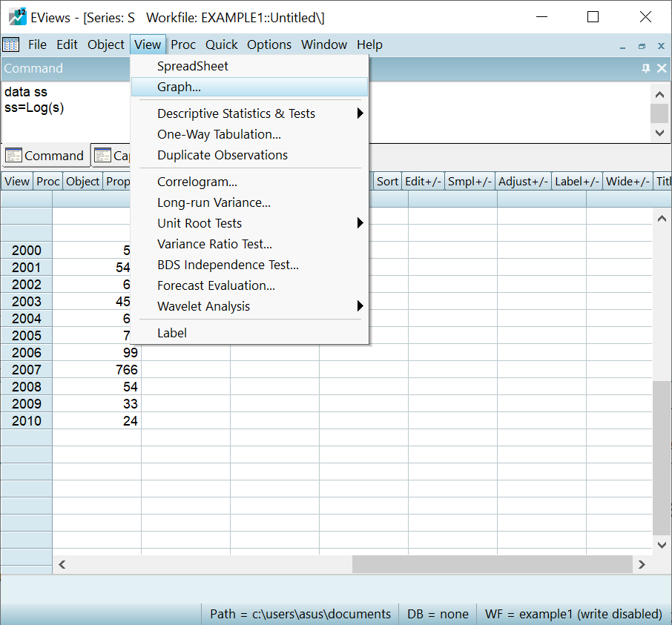Click the Command tab icon
The width and height of the screenshot is (672, 625).
13,156
